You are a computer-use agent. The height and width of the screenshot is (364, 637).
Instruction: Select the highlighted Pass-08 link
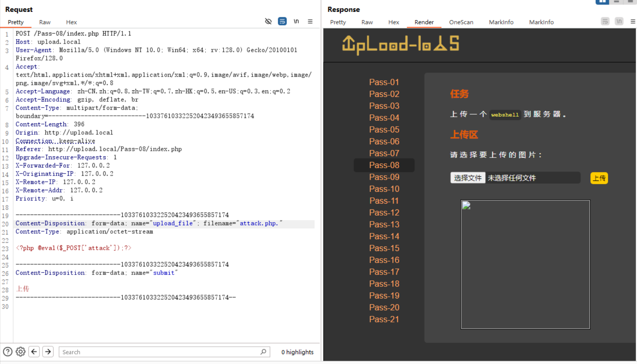[384, 165]
